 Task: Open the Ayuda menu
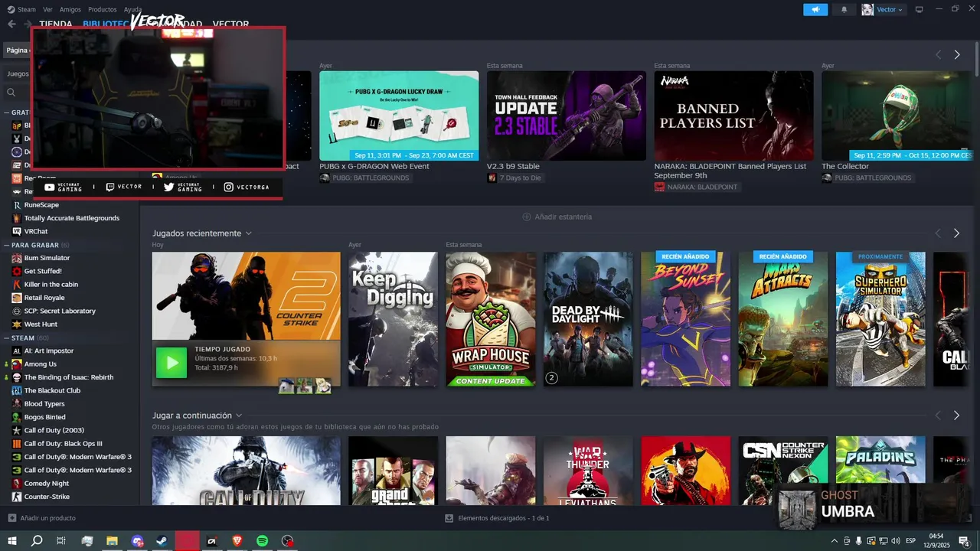coord(133,9)
